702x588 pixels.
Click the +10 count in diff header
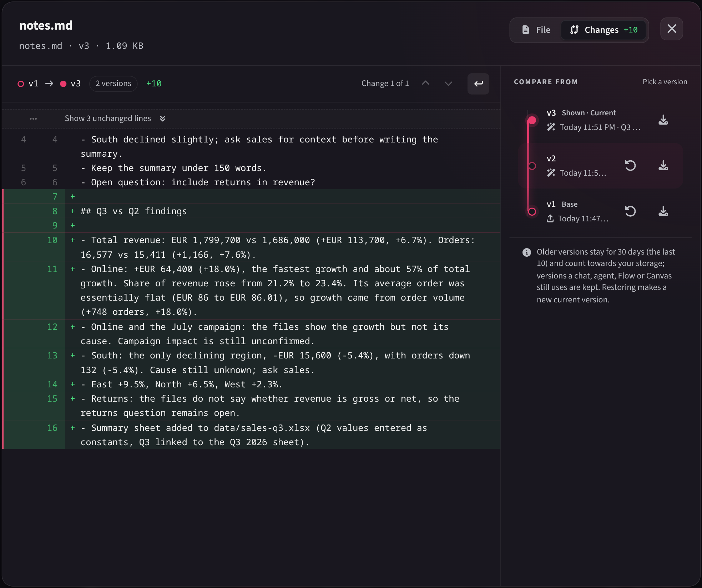click(x=154, y=84)
